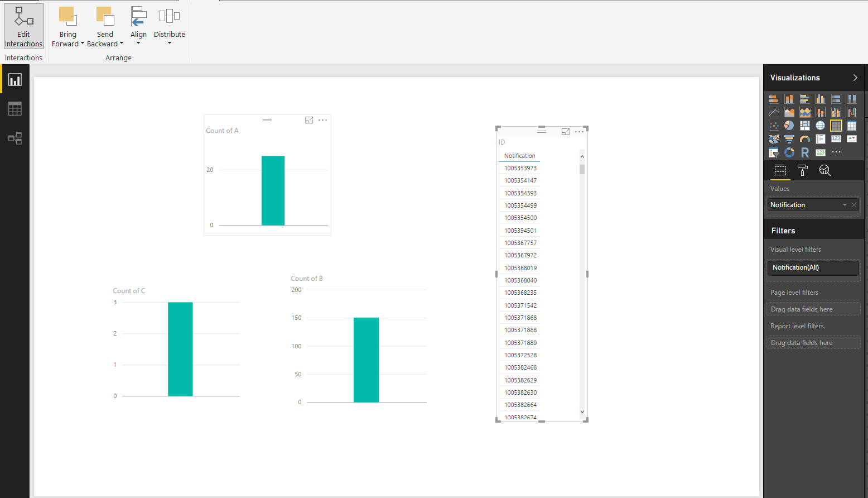Expand the Distribute options
Screen dimensions: 868x498
(170, 26)
